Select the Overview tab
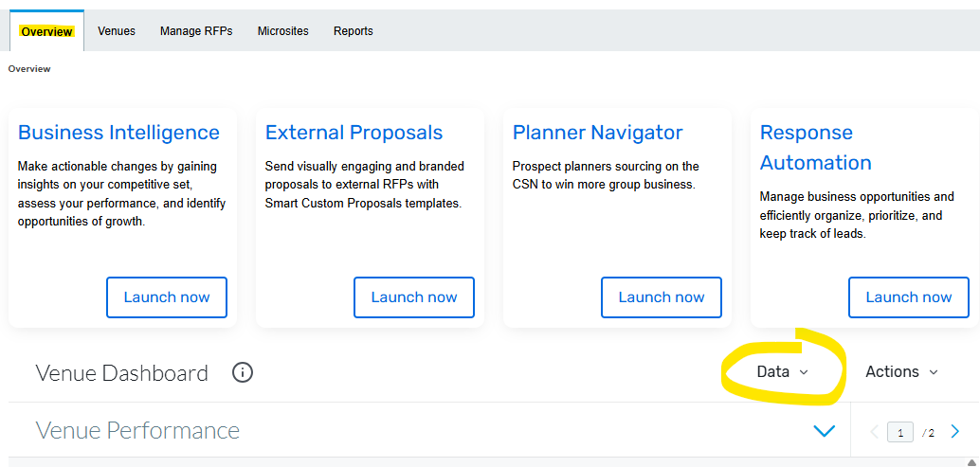This screenshot has height=467, width=980. [47, 31]
